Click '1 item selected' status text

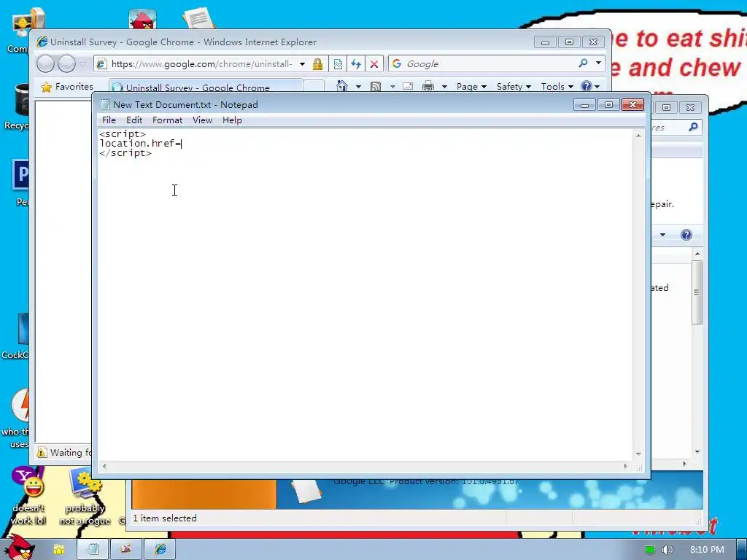pyautogui.click(x=164, y=518)
